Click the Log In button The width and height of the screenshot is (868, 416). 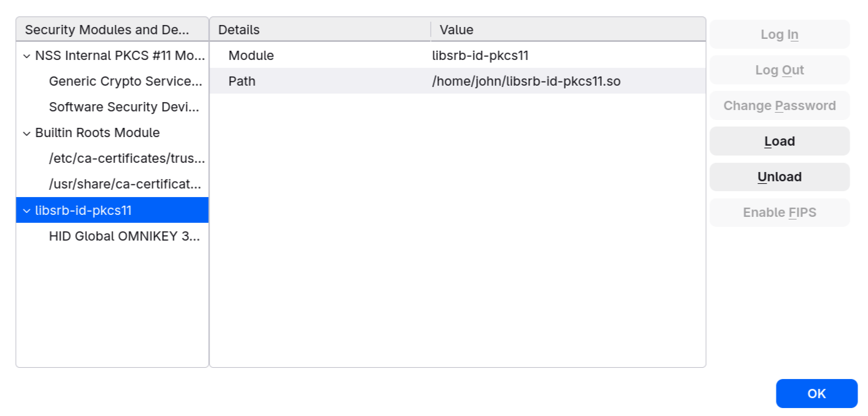click(x=780, y=34)
